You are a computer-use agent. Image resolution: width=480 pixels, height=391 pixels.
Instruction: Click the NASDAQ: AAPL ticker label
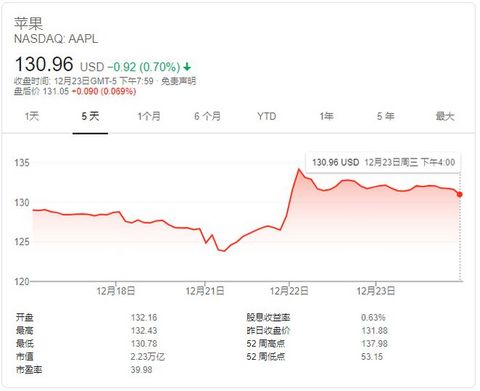coord(56,39)
